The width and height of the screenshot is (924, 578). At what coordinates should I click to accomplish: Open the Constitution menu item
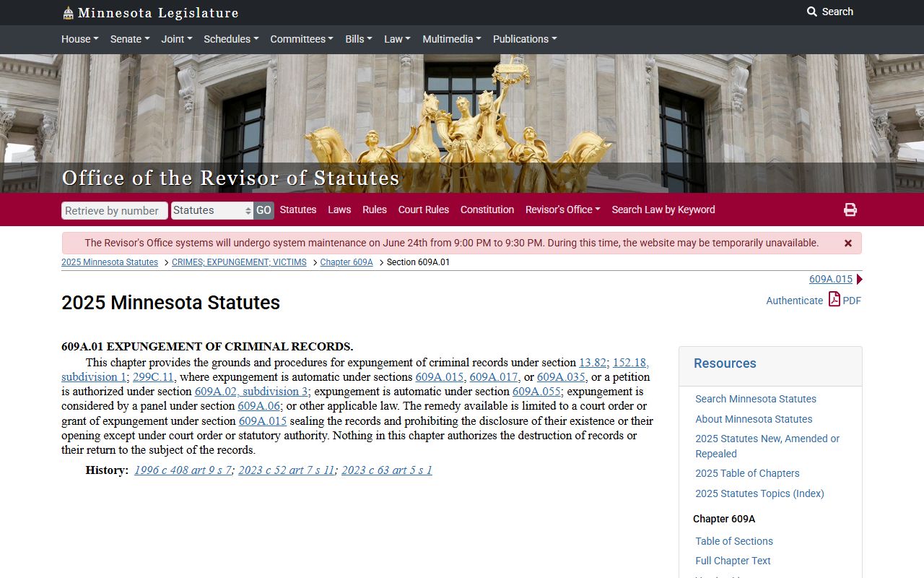pos(487,210)
